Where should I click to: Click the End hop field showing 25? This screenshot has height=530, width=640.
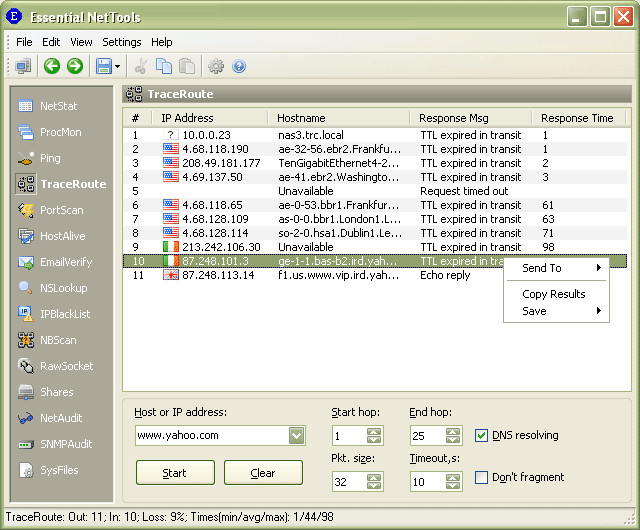click(x=428, y=436)
